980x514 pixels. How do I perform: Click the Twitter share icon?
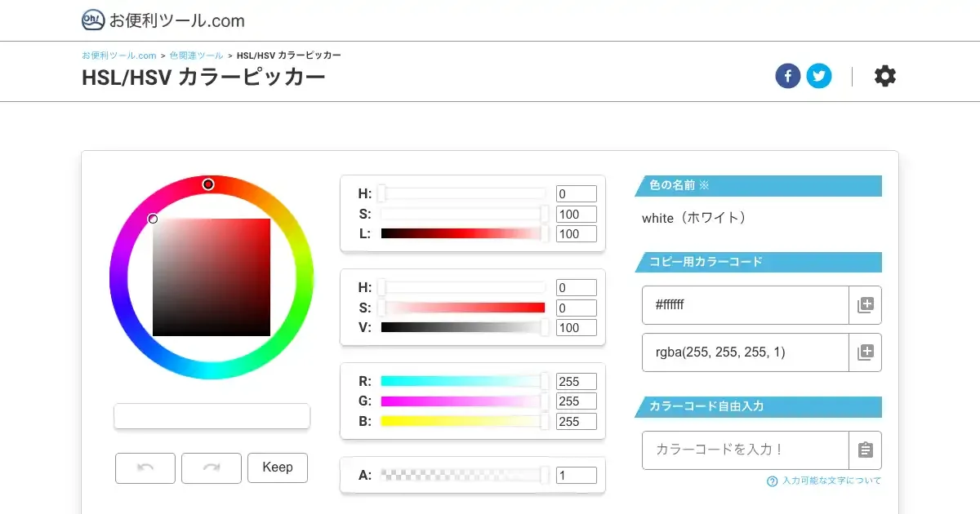click(x=818, y=77)
